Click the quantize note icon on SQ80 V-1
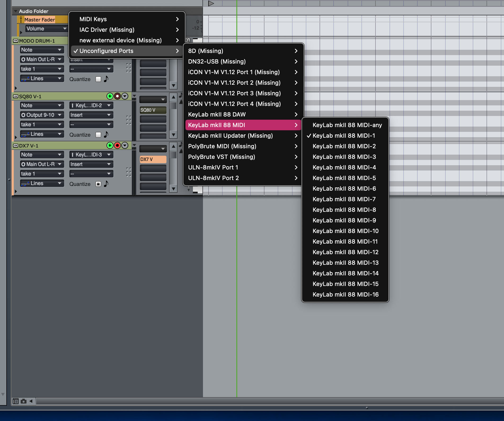Image resolution: width=504 pixels, height=421 pixels. 106,135
